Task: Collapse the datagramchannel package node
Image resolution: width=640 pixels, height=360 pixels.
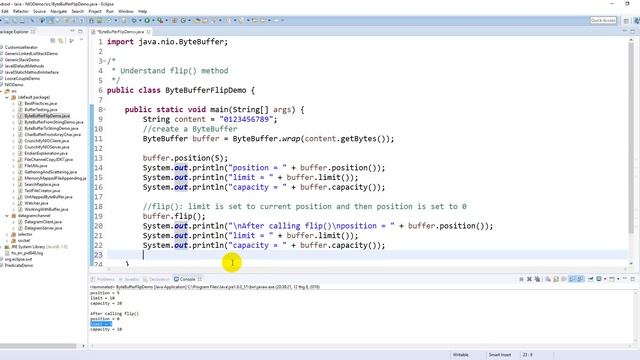Action: [7, 216]
